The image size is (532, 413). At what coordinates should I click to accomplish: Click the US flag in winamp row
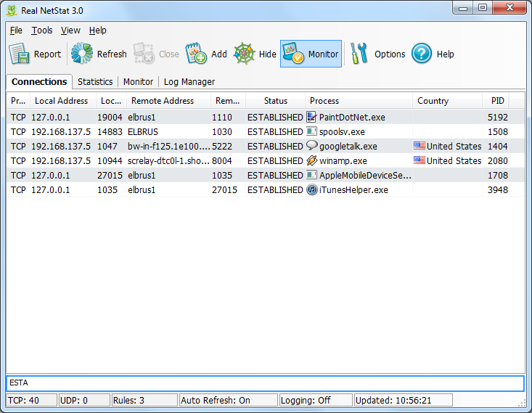420,160
